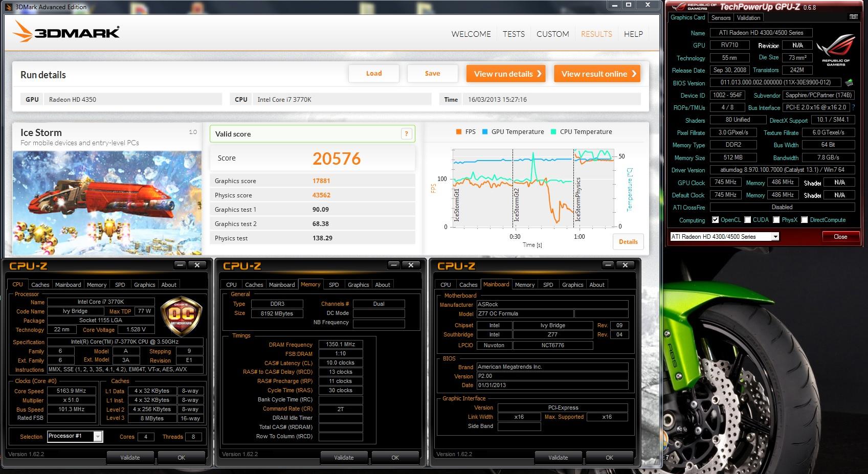Viewport: 868px width, 474px height.
Task: Click the CPU field Intel Core i7 3770K
Action: tap(342, 99)
